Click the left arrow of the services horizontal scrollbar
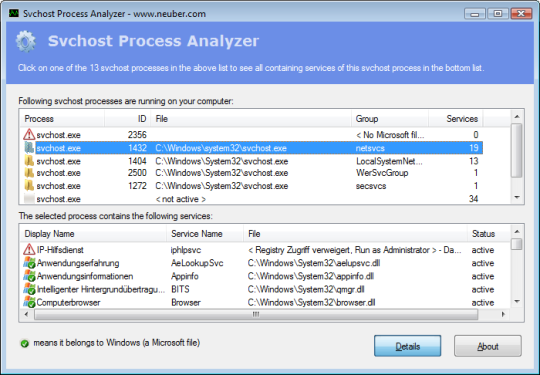 (x=27, y=314)
